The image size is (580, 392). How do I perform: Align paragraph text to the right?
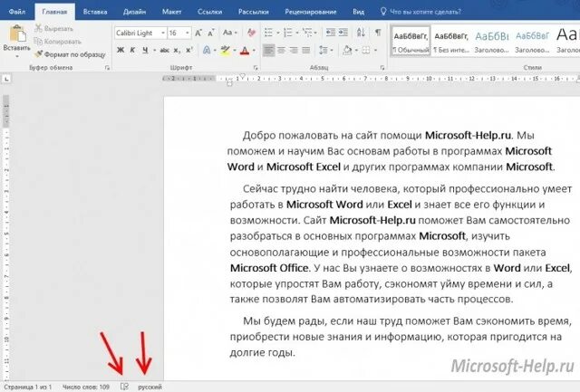(x=294, y=50)
